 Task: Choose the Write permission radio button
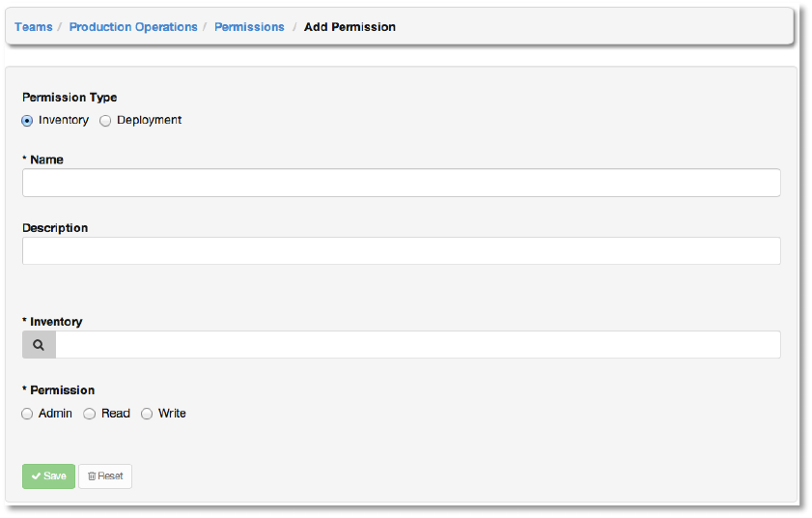(x=147, y=414)
